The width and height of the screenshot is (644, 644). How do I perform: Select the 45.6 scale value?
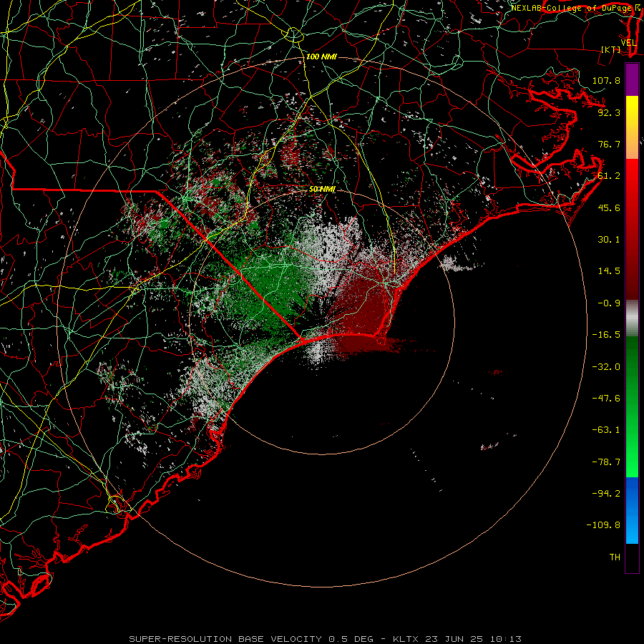[x=609, y=208]
